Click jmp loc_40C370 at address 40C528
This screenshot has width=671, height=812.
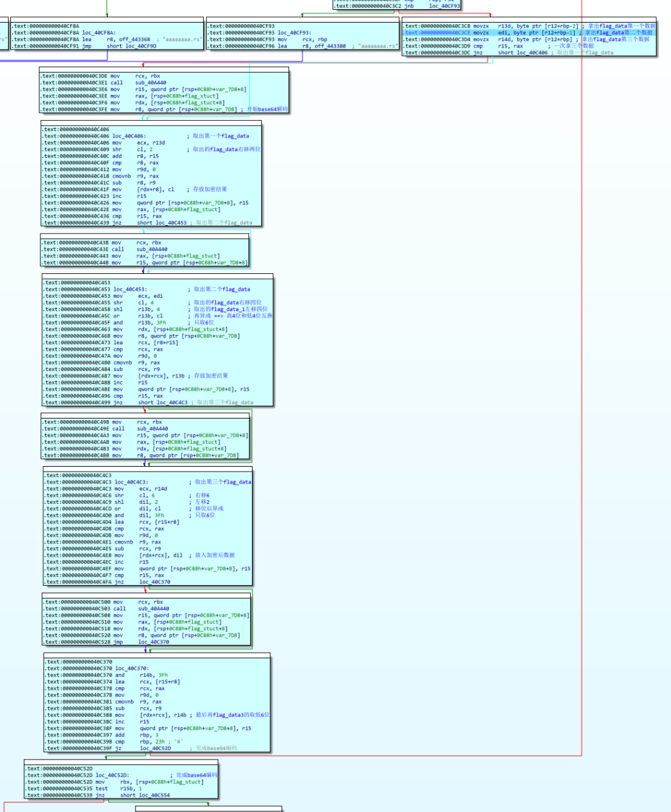point(153,642)
